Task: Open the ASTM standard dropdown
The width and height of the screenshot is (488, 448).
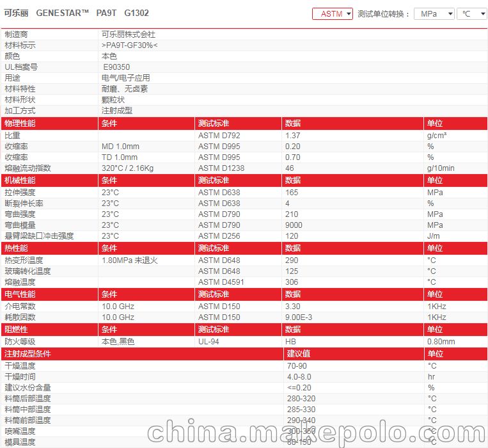Action: [x=332, y=14]
